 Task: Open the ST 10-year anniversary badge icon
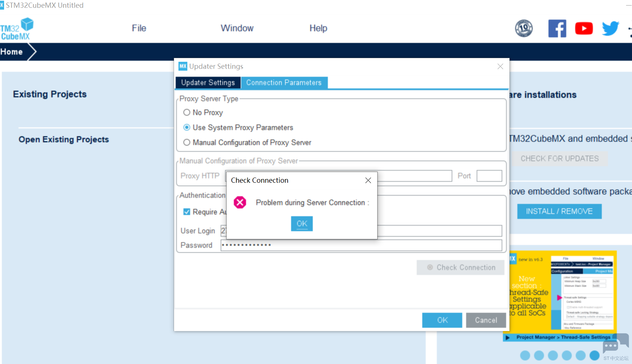(x=524, y=28)
